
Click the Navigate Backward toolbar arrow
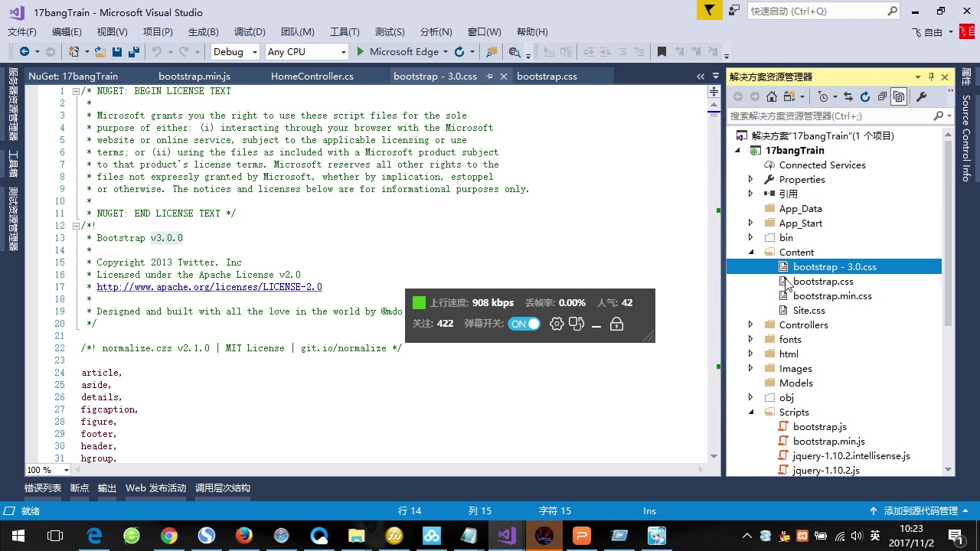pos(24,52)
